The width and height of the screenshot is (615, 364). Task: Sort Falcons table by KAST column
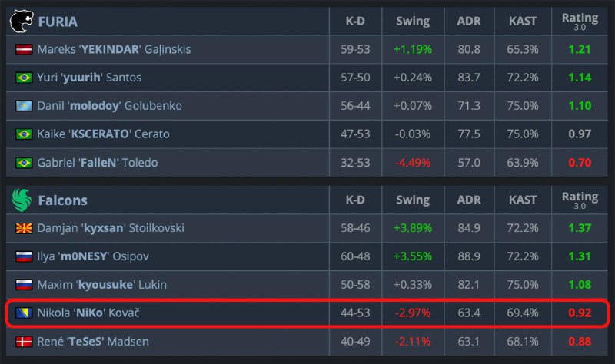[x=523, y=200]
